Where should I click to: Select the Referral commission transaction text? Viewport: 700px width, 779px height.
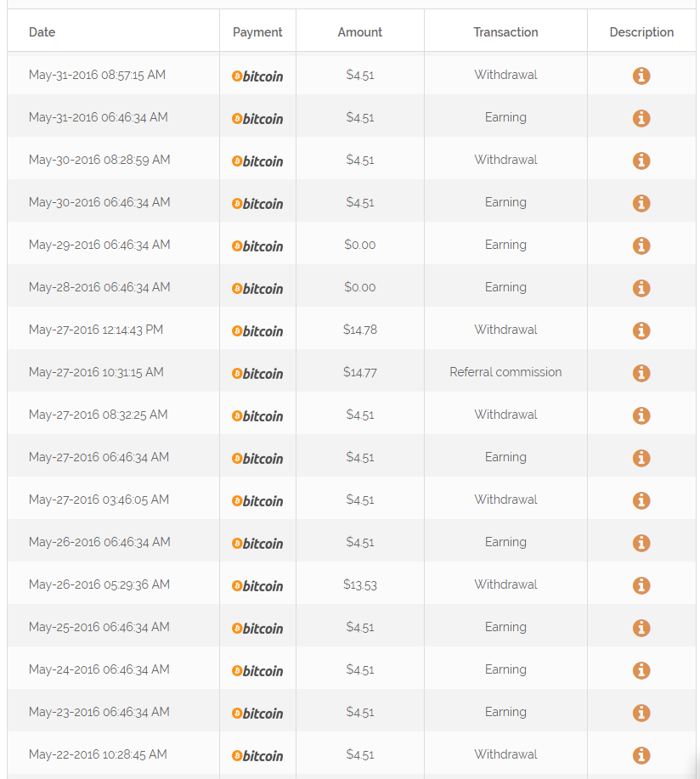point(505,372)
